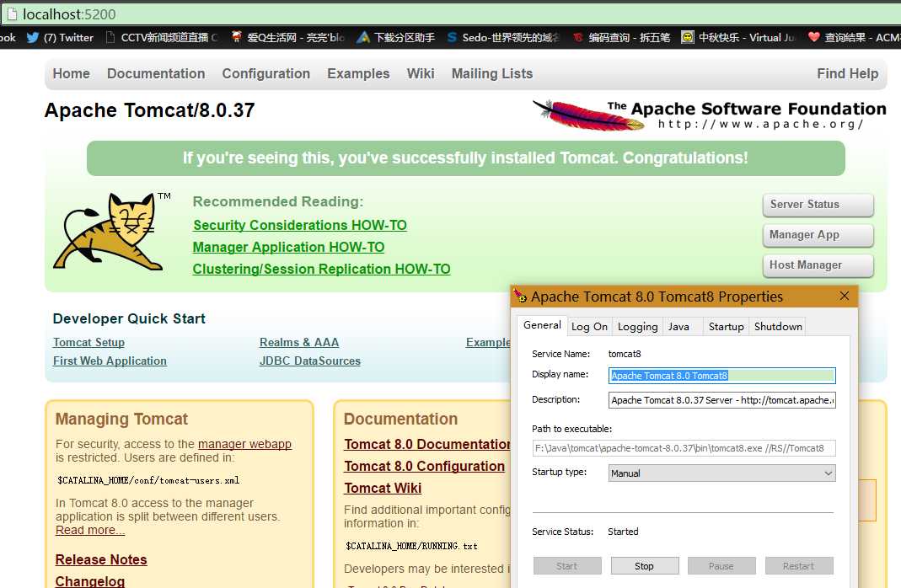Screen dimensions: 901x588
Task: Open Security Considerations HOW-TO link
Action: tap(300, 225)
